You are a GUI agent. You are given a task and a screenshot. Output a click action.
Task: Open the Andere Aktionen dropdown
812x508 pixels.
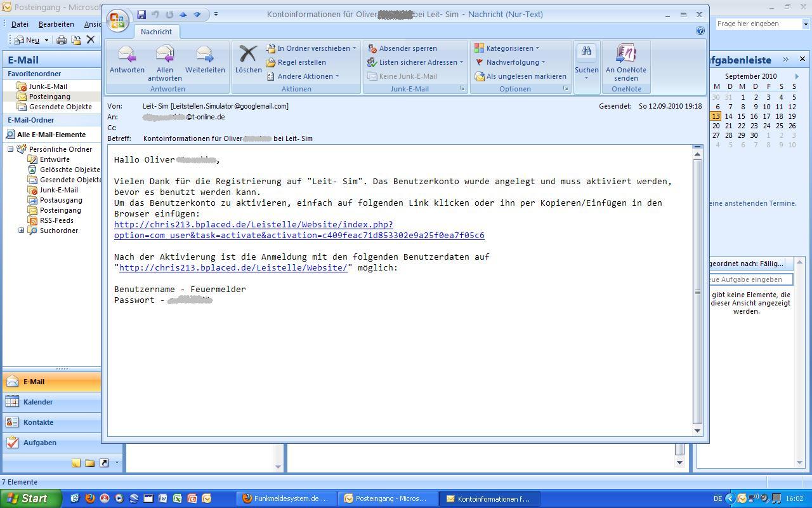303,76
